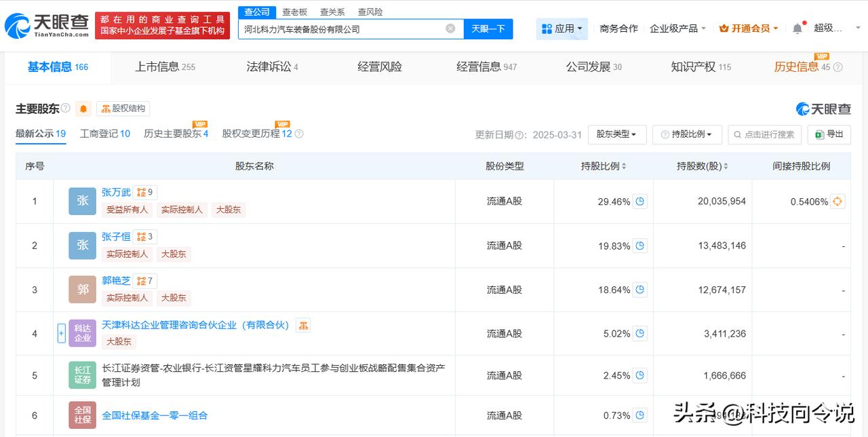Click help icon beside 股权变更历程
Screen dimensions: 868x437
[x=299, y=134]
